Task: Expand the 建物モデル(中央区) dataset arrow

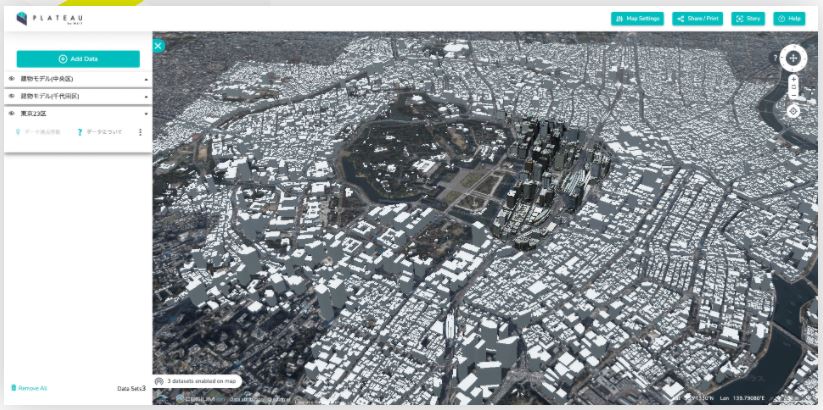Action: pyautogui.click(x=146, y=79)
